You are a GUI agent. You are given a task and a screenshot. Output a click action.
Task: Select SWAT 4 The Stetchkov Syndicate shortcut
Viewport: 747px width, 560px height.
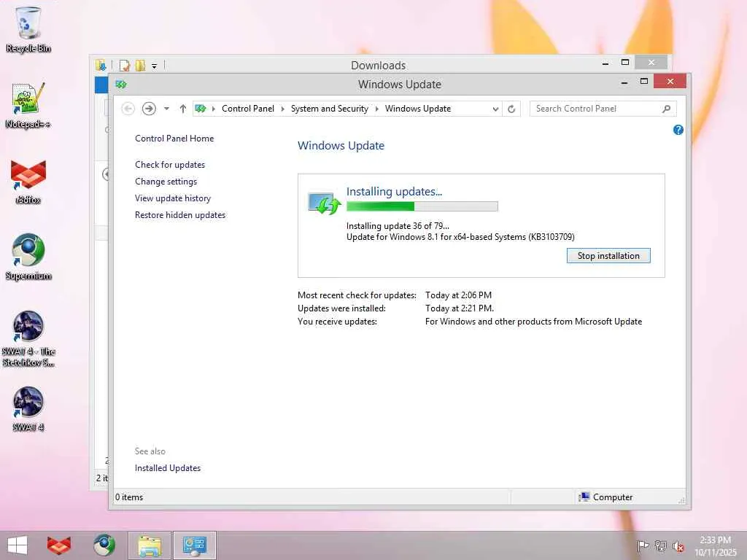[28, 338]
